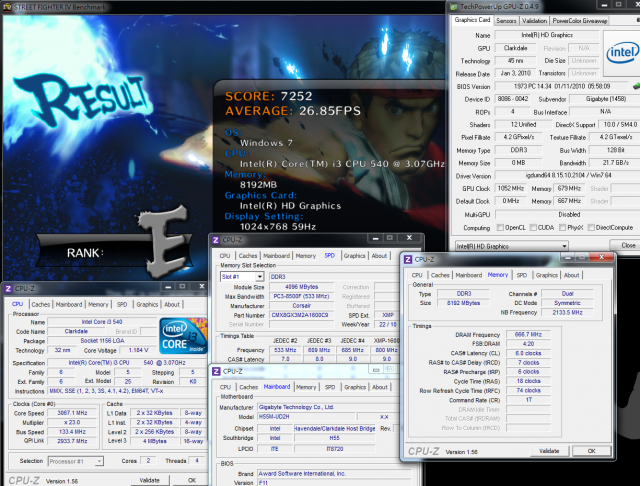Select the Memory tab in the CPU-Z Memory window
The height and width of the screenshot is (486, 641).
tap(498, 275)
